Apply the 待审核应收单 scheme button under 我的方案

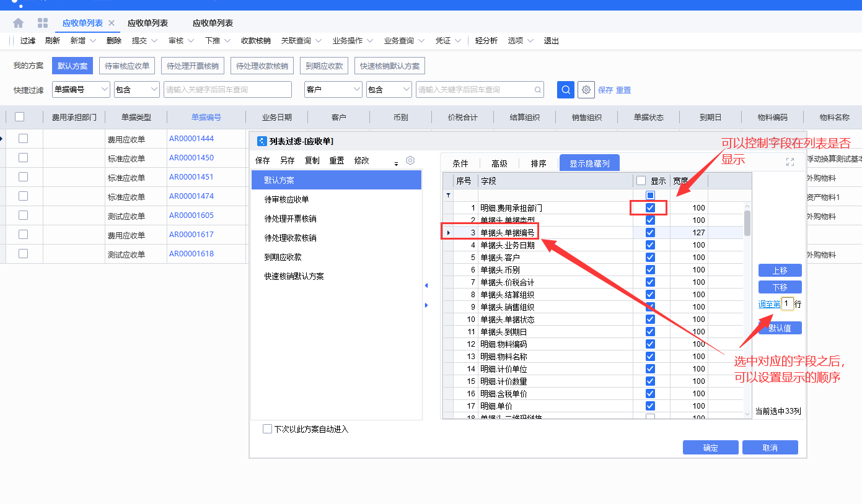(x=127, y=66)
